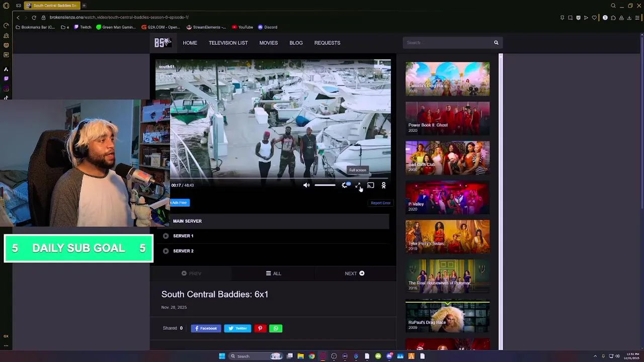Click the address bar URL
This screenshot has height=362, width=644.
[x=119, y=18]
